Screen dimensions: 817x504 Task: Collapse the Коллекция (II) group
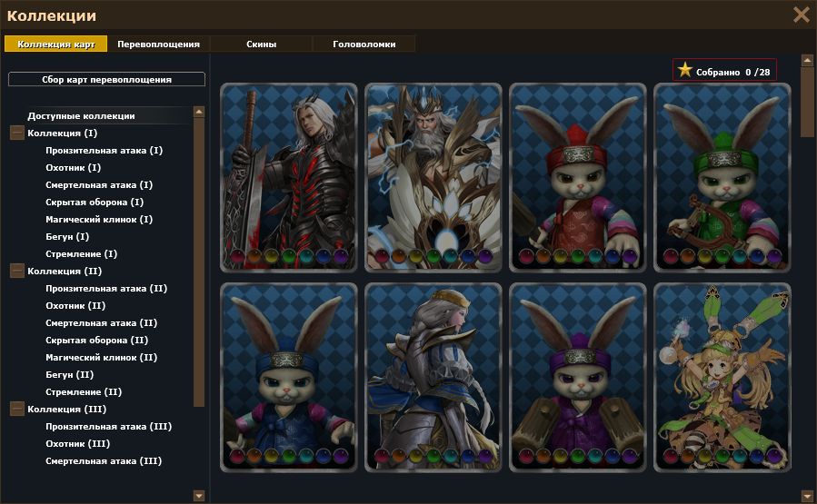(16, 271)
